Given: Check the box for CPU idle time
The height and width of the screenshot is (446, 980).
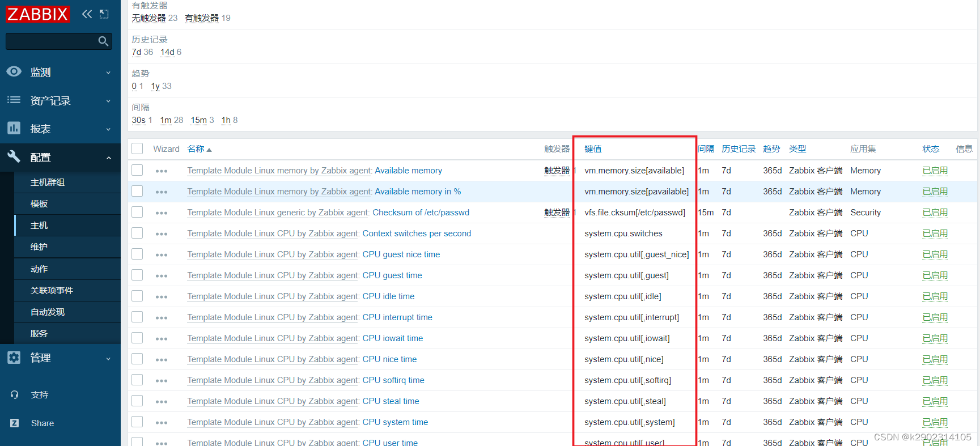Looking at the screenshot, I should point(137,296).
